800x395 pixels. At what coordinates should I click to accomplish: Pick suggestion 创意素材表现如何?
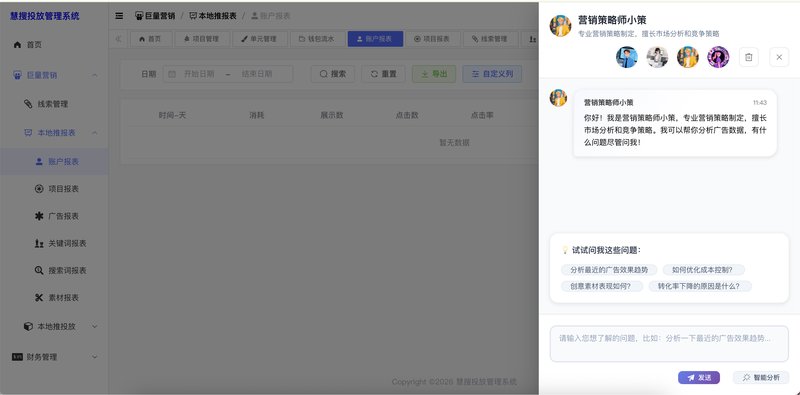[x=602, y=286]
